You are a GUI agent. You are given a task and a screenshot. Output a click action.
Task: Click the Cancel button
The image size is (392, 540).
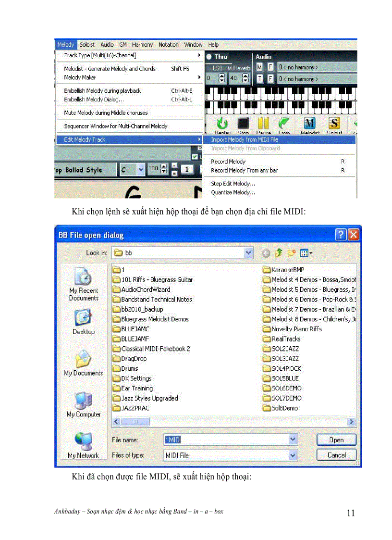coord(336,455)
